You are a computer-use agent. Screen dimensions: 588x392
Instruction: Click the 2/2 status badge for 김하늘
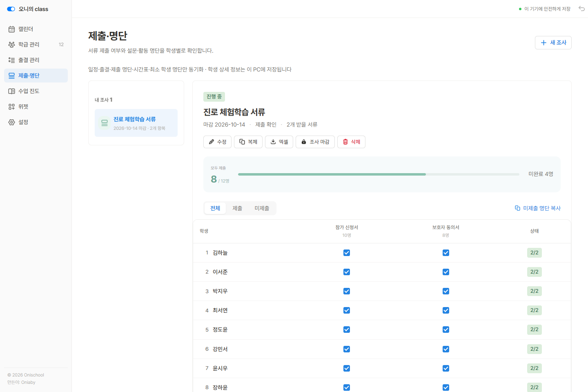point(535,253)
